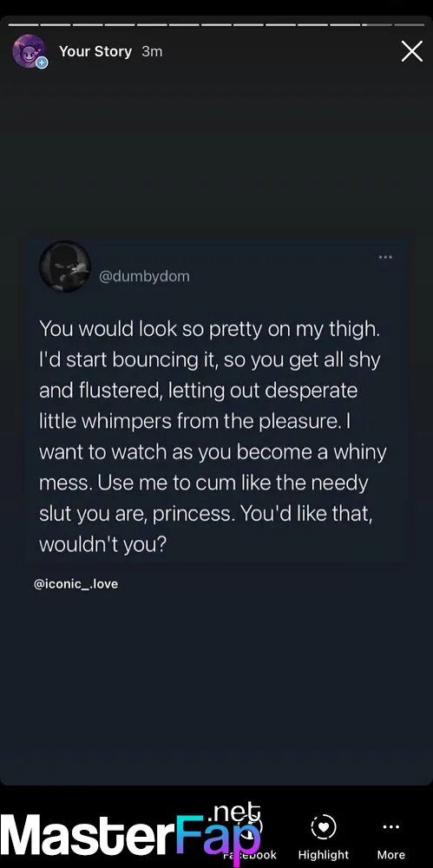The height and width of the screenshot is (868, 433).
Task: Close the story with the X
Action: click(412, 51)
